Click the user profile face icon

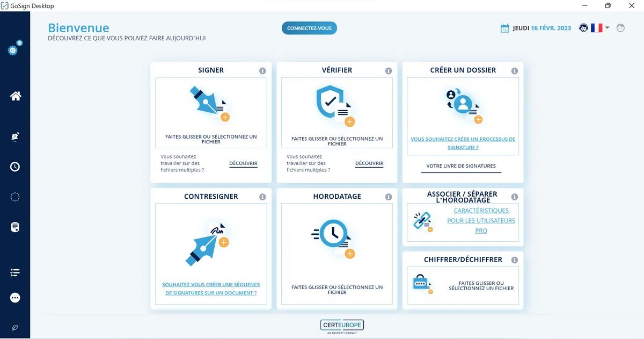pyautogui.click(x=621, y=28)
